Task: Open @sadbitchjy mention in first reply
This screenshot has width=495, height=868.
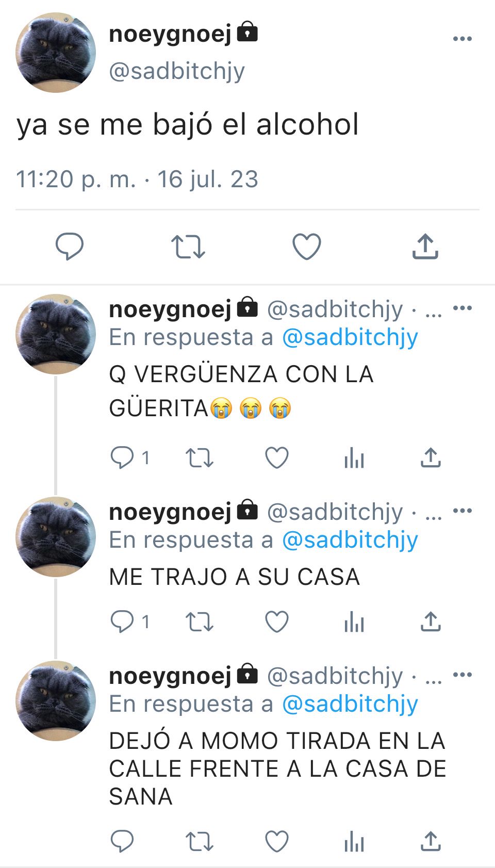Action: tap(350, 337)
